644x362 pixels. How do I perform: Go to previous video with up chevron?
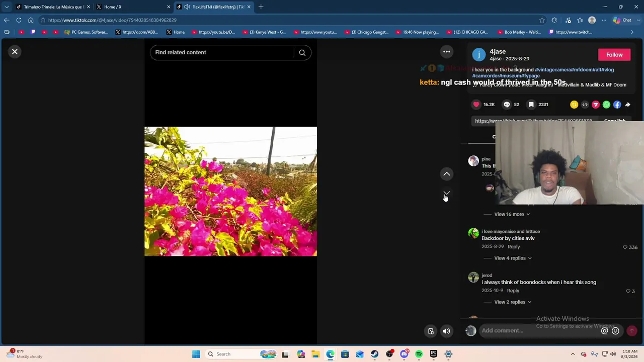tap(446, 174)
